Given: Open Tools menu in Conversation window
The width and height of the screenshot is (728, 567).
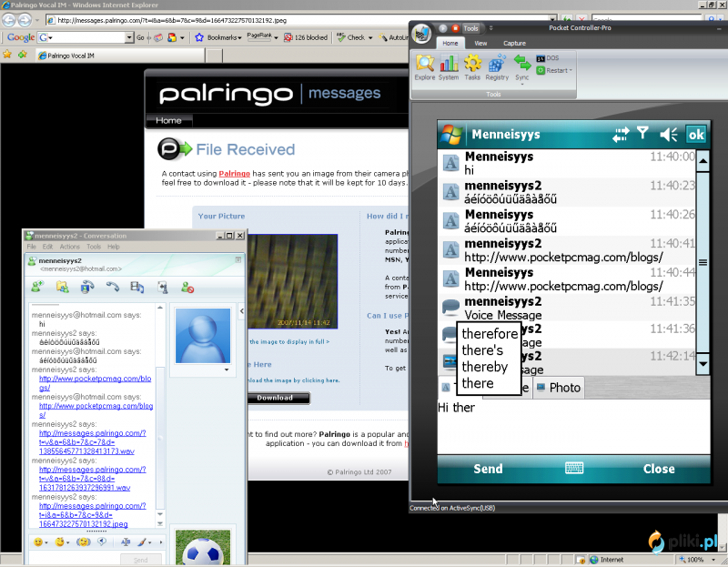Looking at the screenshot, I should pyautogui.click(x=94, y=247).
